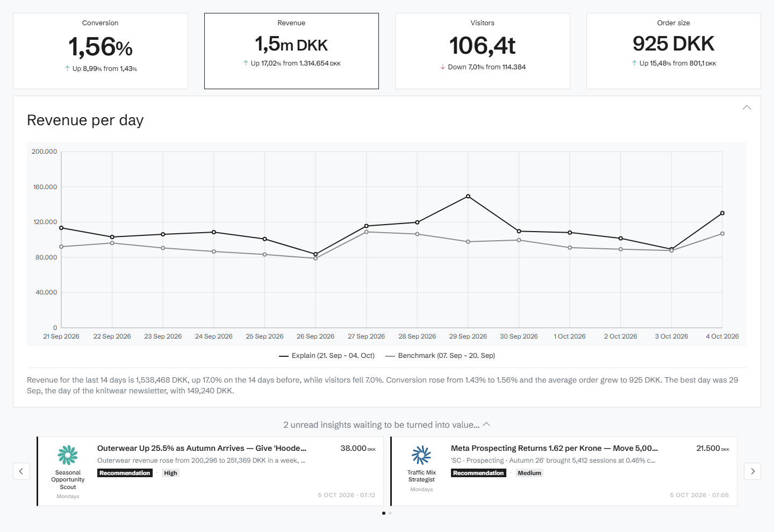The width and height of the screenshot is (774, 532).
Task: Collapse the Revenue per day panel
Action: (x=747, y=107)
